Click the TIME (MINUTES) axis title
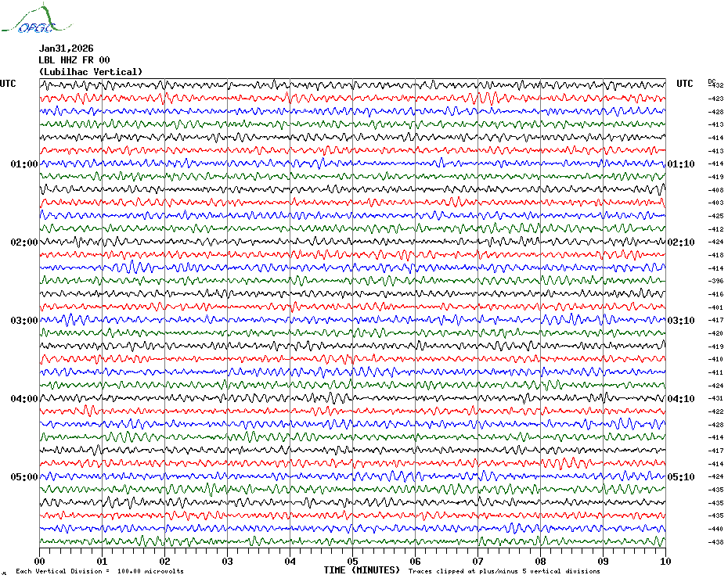This screenshot has width=728, height=582. pos(362,570)
